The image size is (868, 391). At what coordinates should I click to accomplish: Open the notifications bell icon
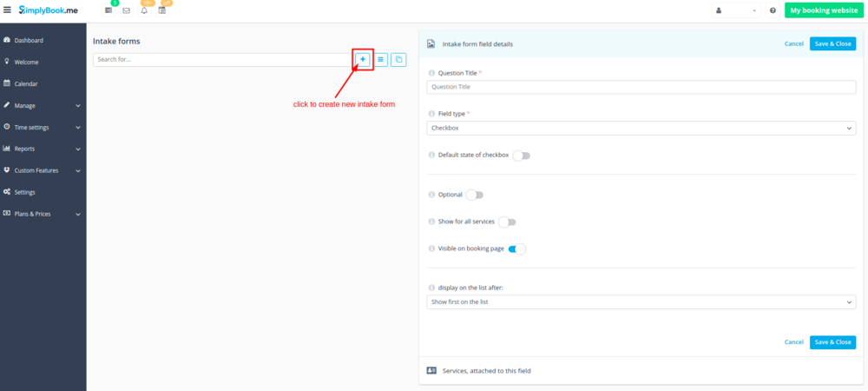click(144, 10)
